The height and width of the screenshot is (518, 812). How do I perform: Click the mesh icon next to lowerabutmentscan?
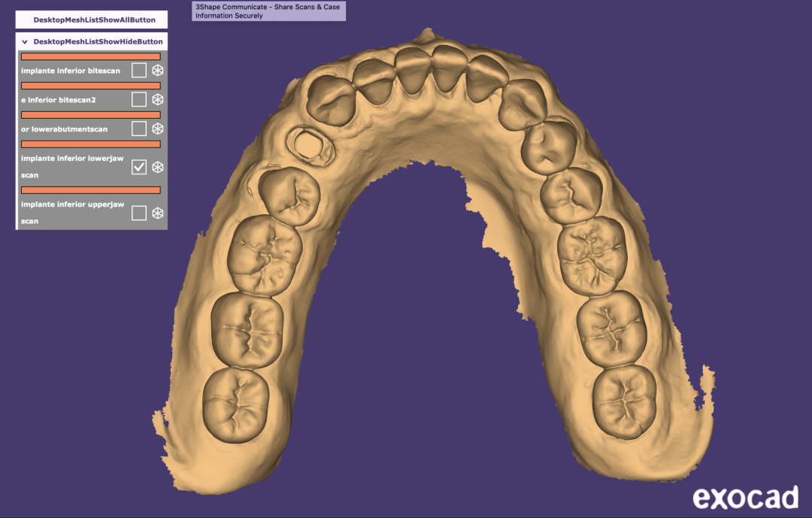158,129
